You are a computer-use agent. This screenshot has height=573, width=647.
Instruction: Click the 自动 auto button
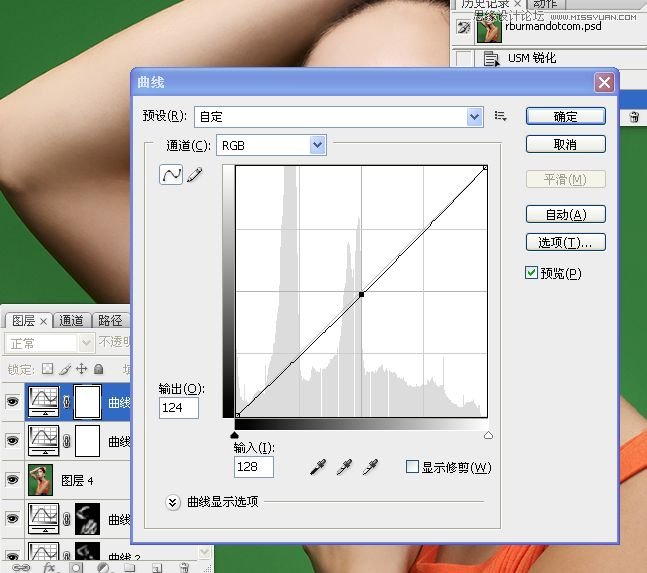pyautogui.click(x=566, y=214)
